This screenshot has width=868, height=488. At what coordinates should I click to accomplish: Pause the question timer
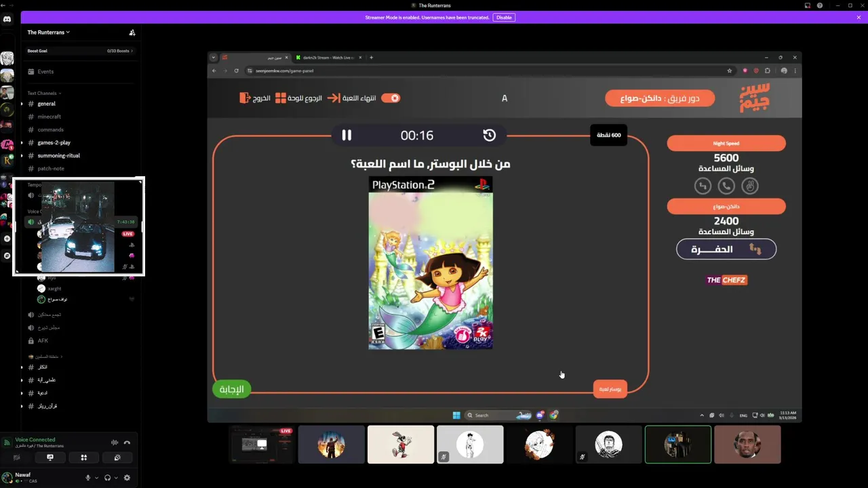[347, 135]
